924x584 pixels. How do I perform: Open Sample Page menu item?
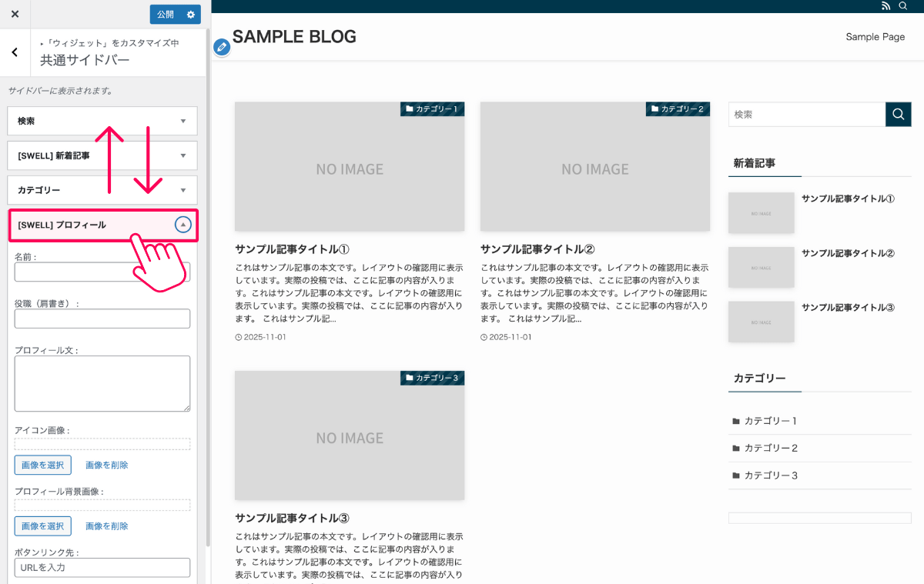875,37
